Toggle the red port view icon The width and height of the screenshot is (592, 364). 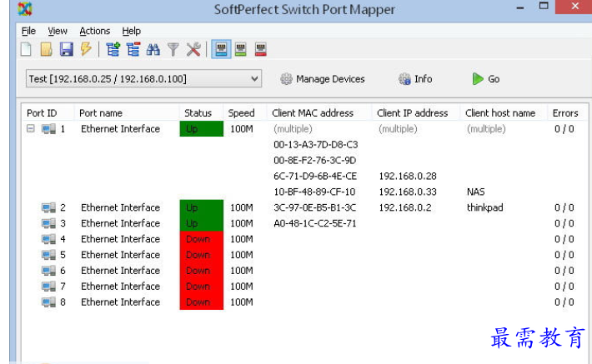260,49
